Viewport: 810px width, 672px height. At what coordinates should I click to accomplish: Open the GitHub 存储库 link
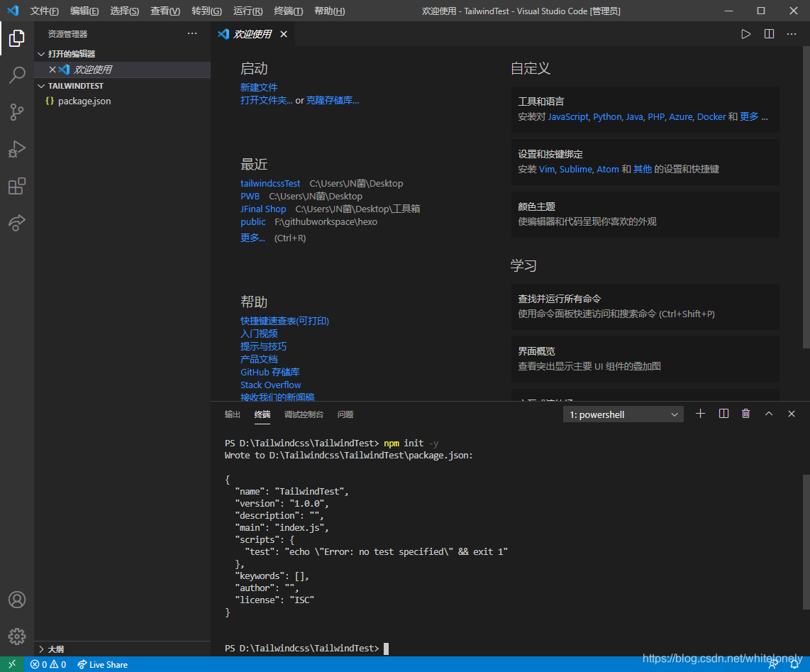tap(270, 372)
